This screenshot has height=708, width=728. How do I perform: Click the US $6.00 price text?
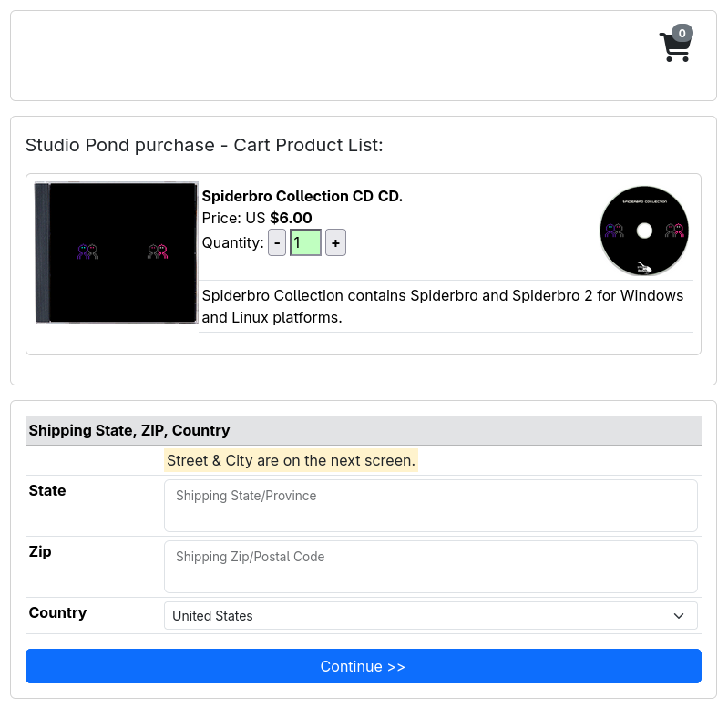point(257,218)
